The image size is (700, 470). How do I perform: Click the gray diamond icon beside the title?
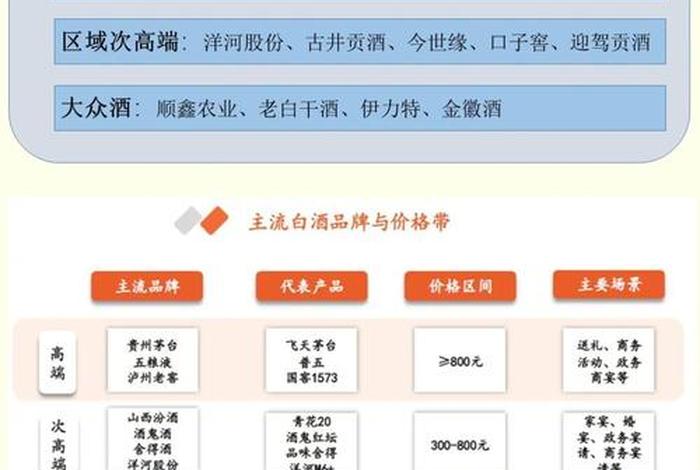point(188,220)
